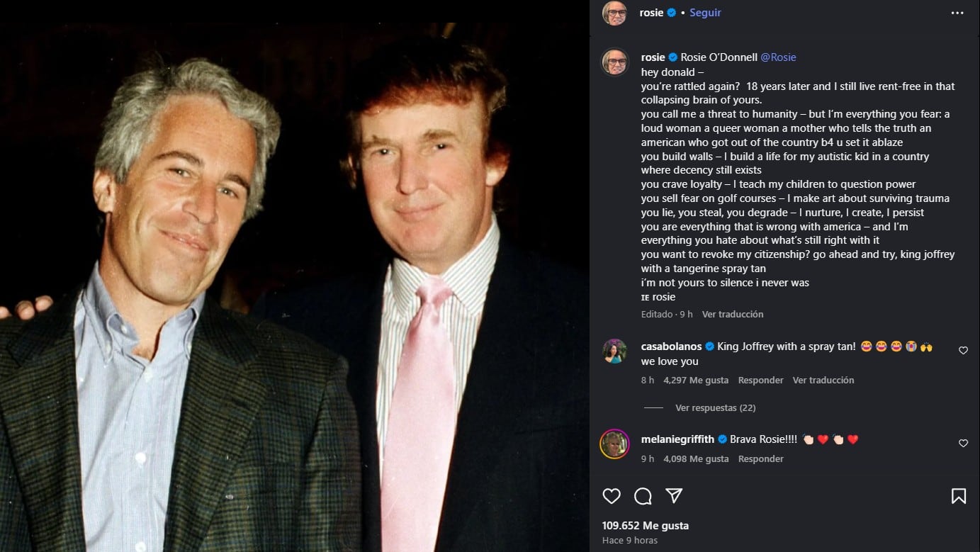Viewport: 980px width, 552px height.
Task: View the melaniegriffith profile avatar
Action: tap(614, 444)
